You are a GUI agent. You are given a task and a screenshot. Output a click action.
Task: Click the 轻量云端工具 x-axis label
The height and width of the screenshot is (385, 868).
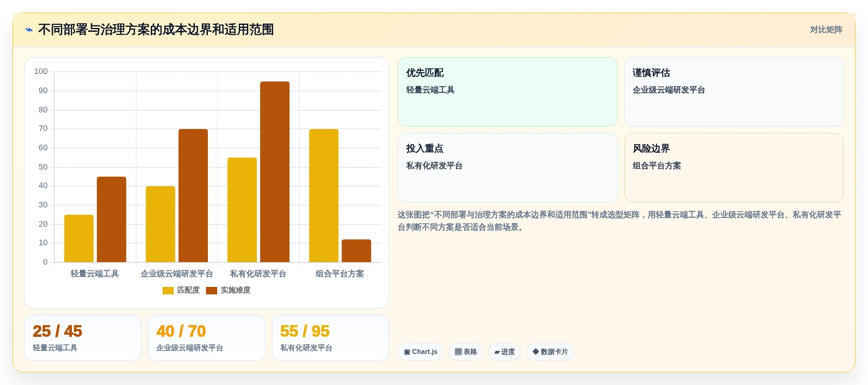click(95, 274)
